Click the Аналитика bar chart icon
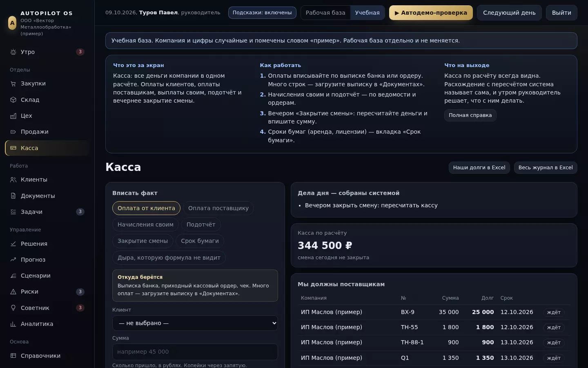Viewport: 588px width, 368px height. point(13,324)
